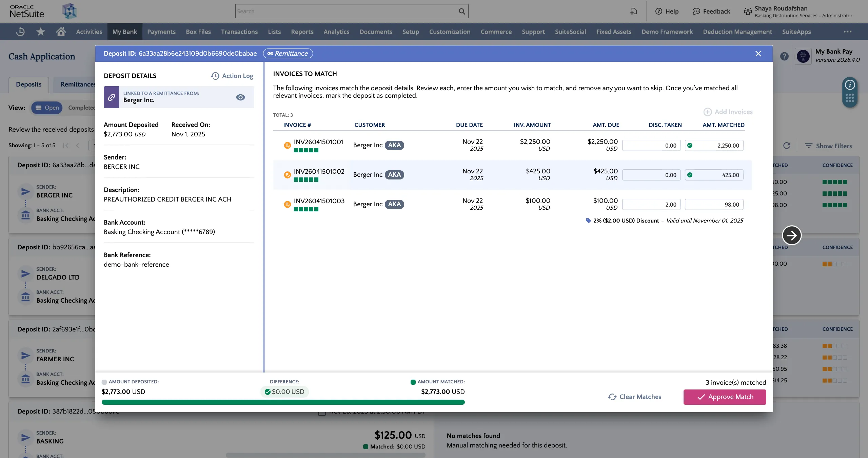The height and width of the screenshot is (458, 868).
Task: Open the Deduction Management menu
Action: (737, 32)
